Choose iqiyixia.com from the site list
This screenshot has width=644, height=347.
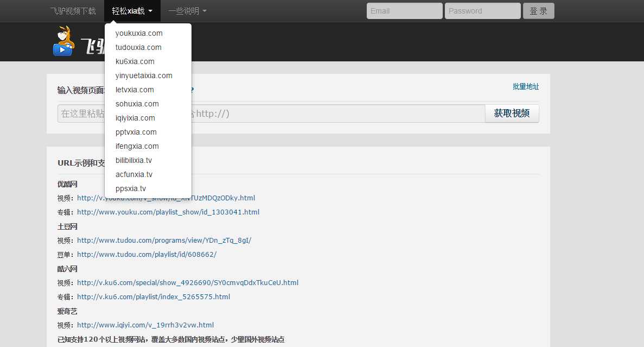(134, 118)
